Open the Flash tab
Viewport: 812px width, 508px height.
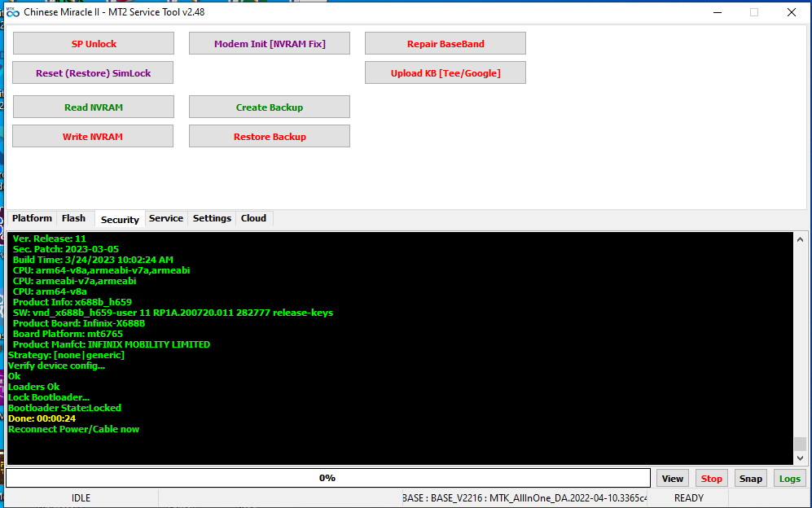(73, 218)
